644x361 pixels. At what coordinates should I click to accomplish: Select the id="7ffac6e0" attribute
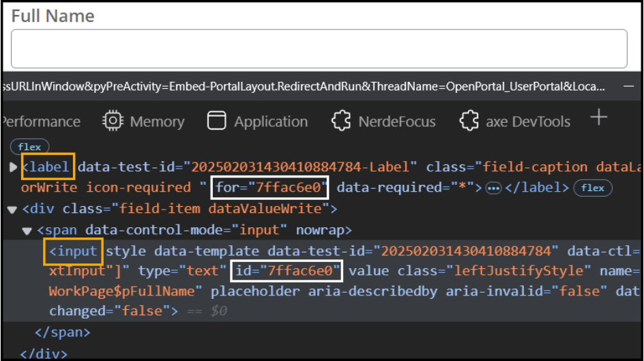pyautogui.click(x=287, y=271)
